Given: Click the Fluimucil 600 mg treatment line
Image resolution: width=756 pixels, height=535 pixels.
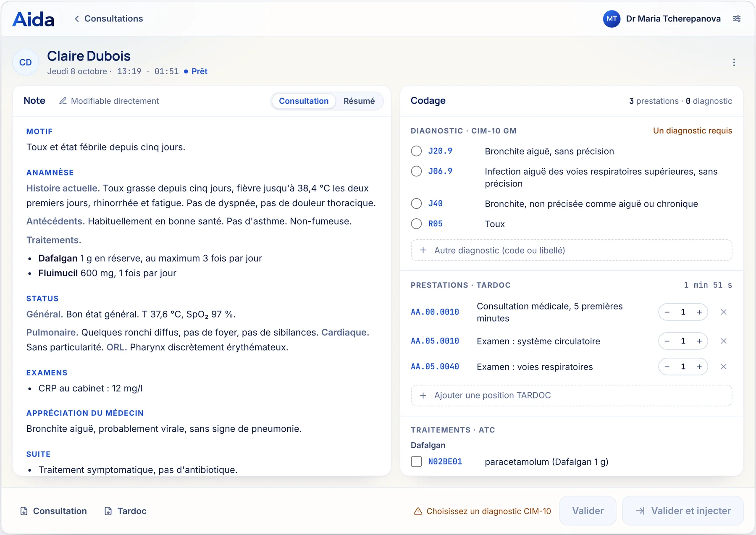Looking at the screenshot, I should pos(107,273).
